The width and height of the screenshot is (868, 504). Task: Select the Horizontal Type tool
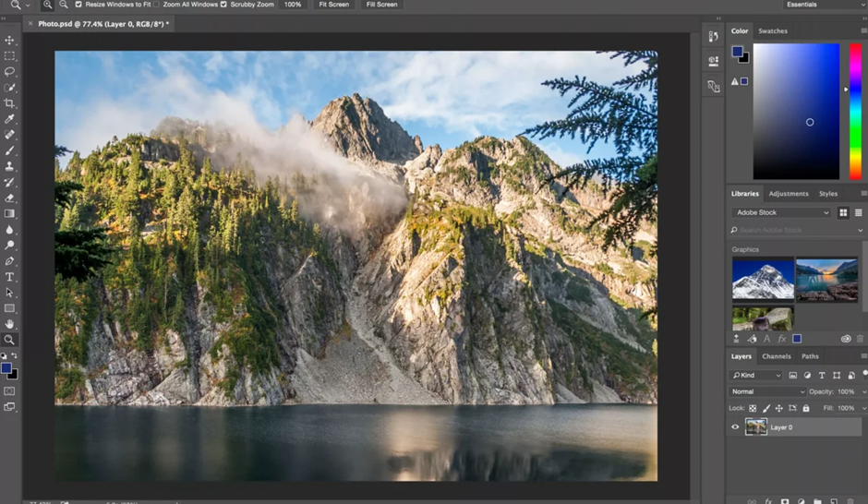(x=9, y=277)
